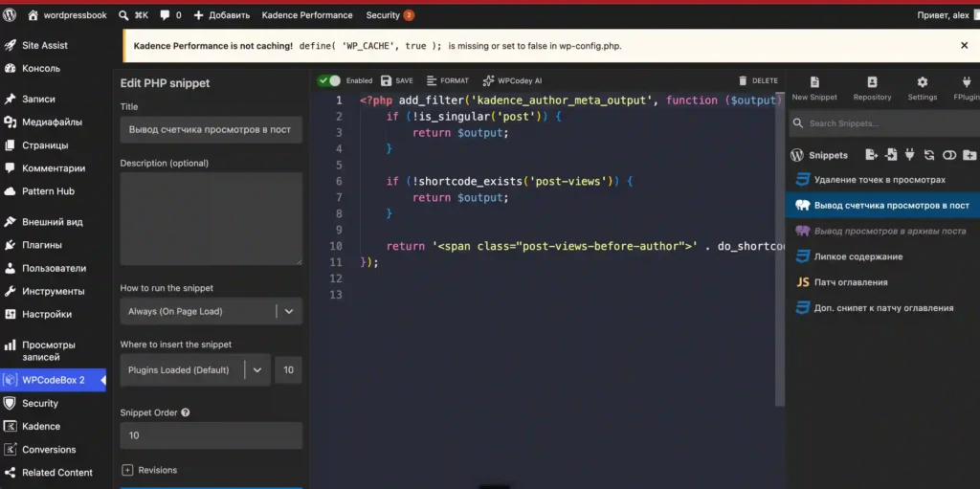Click the plug icon beside Snippets heading
This screenshot has width=980, height=489.
coord(910,155)
